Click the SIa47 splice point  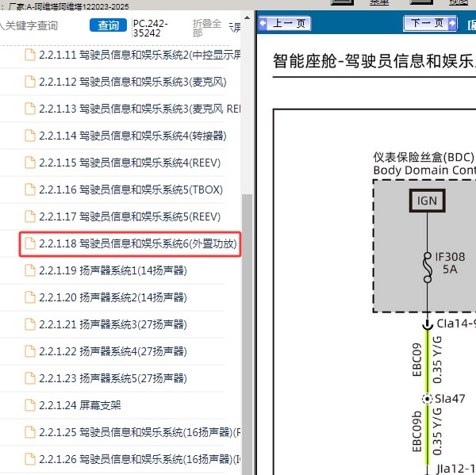[x=427, y=399]
